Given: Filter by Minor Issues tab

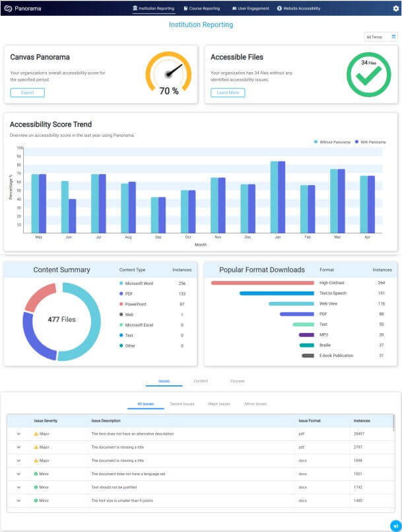Looking at the screenshot, I should click(x=255, y=404).
